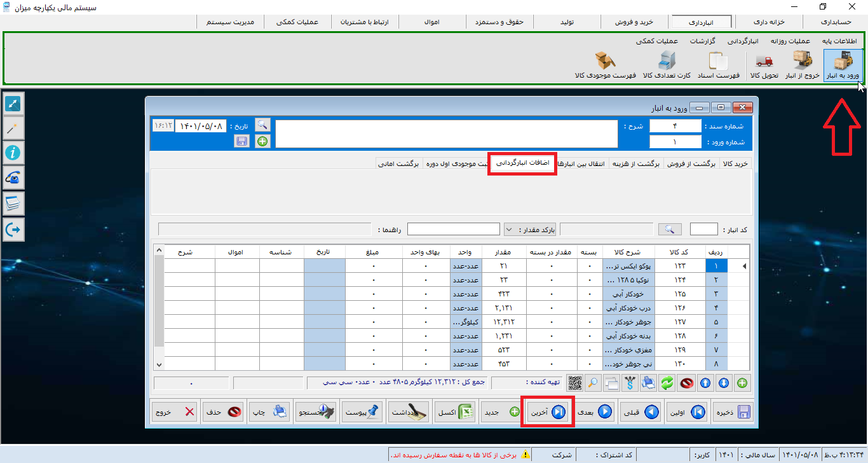Screen dimensions: 868x463
Task: Click the warehouse code search magnifier button
Action: coord(670,229)
